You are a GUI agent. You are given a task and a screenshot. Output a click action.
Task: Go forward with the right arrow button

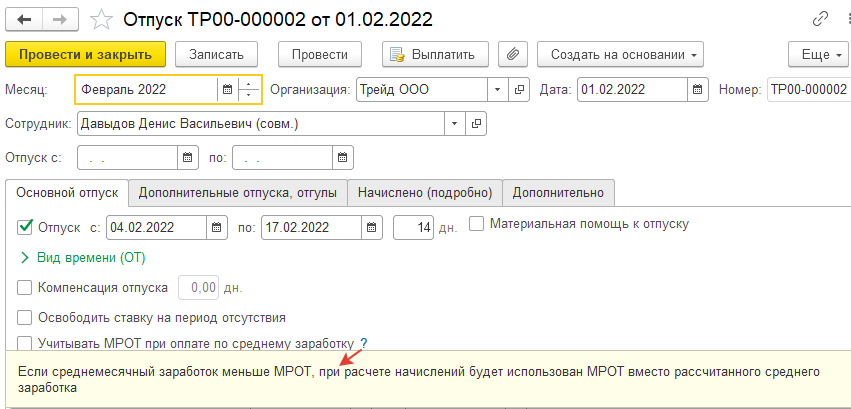click(61, 20)
